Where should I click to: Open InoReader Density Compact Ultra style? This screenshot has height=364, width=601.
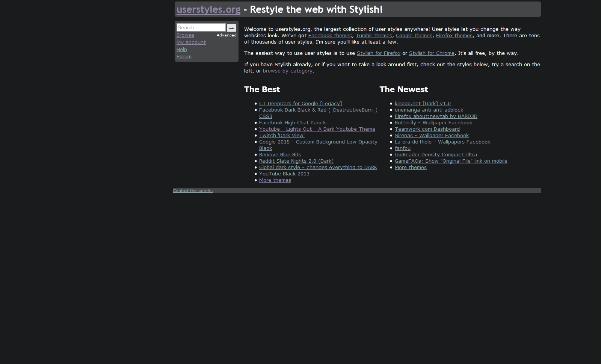click(x=436, y=155)
